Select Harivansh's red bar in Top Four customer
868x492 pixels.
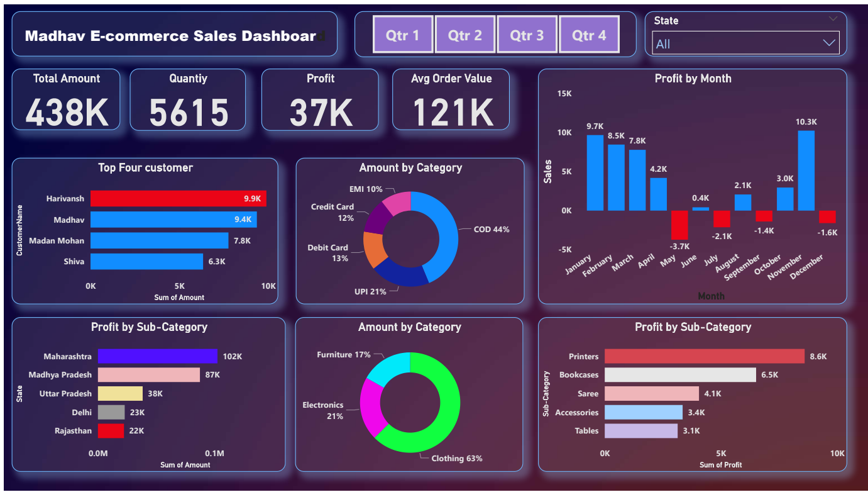coord(178,199)
